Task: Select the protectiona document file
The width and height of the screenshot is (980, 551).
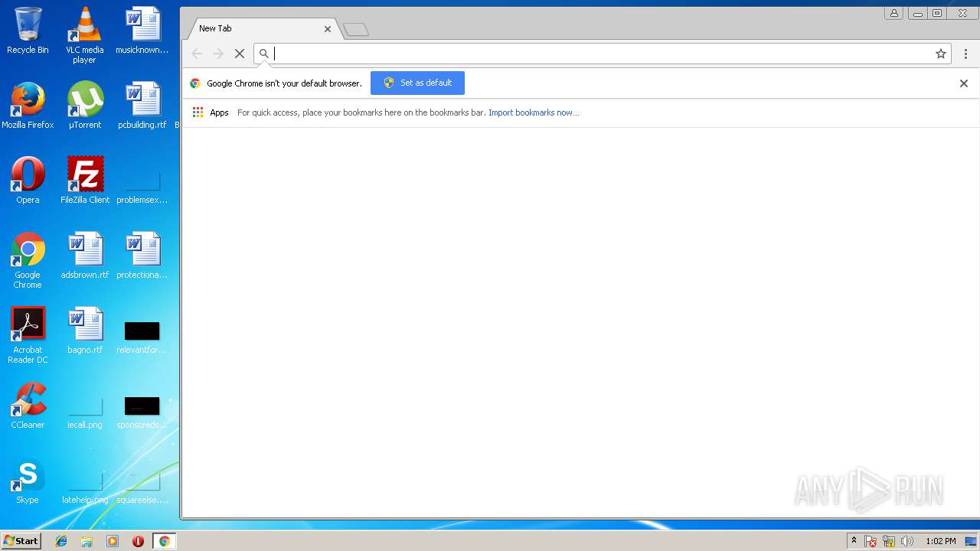Action: (x=142, y=255)
